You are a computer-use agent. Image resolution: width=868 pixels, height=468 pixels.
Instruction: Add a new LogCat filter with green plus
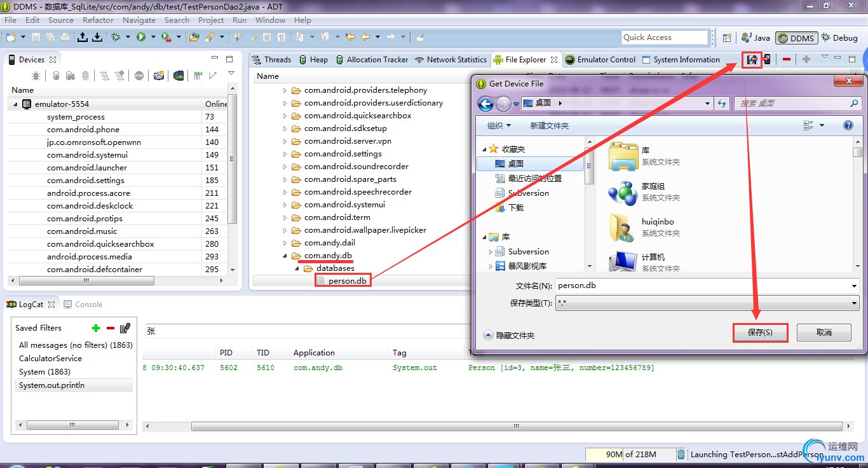click(x=96, y=328)
